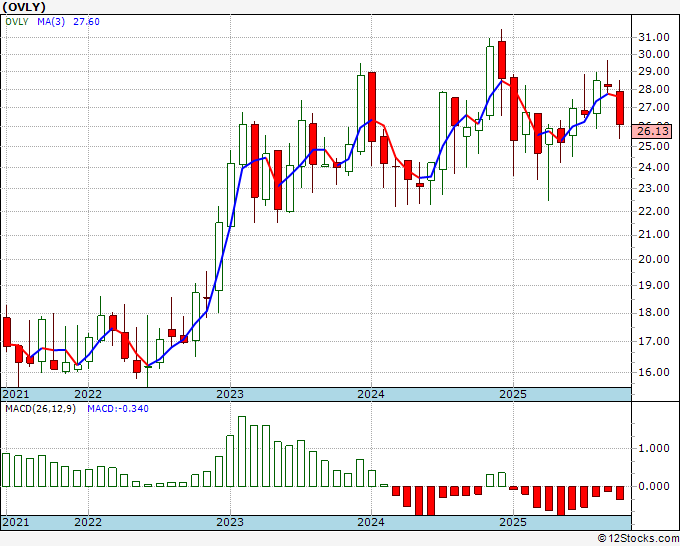Click 2025 on the price chart timeline

coord(513,394)
